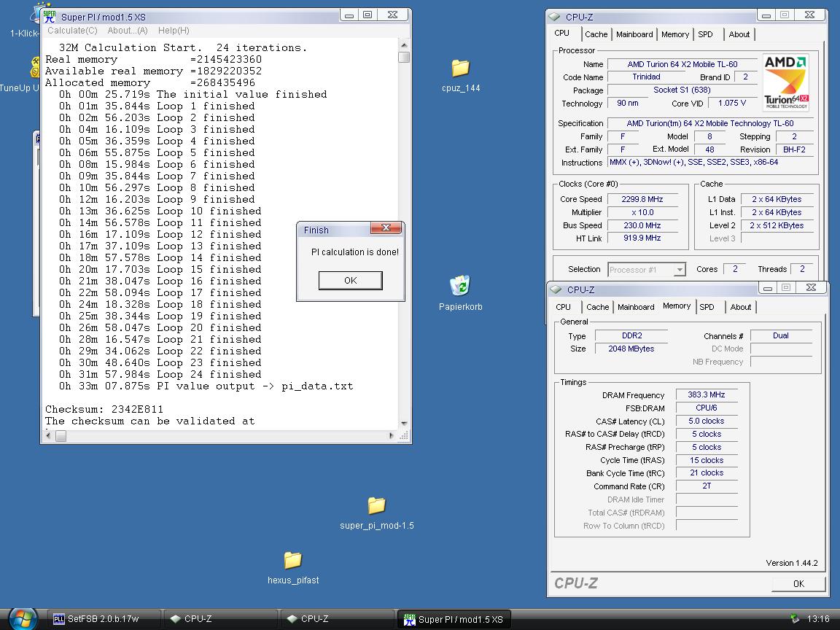Switch to About tab in upper CPU-Z
Viewport: 840px width, 630px height.
click(739, 34)
